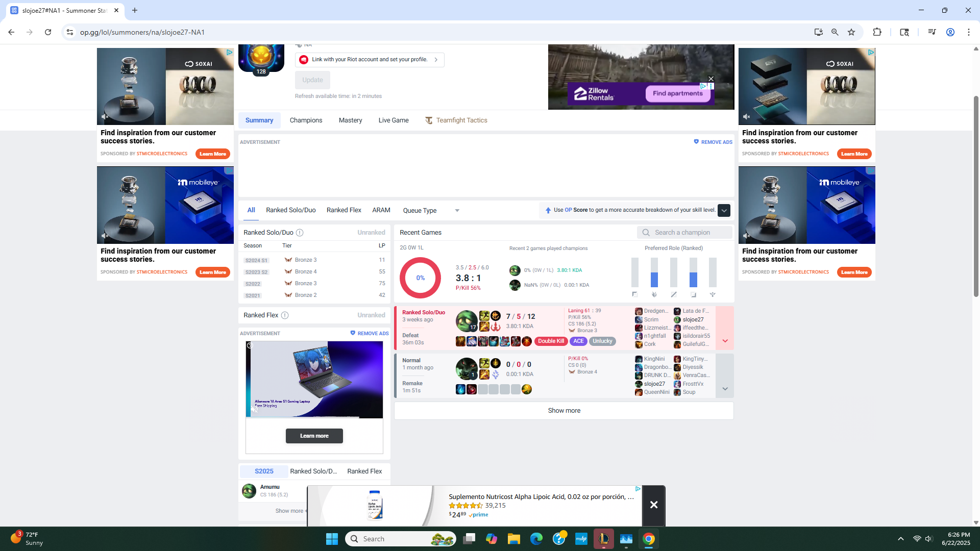The height and width of the screenshot is (551, 980).
Task: Click the bottom lane role preference bar
Action: pos(693,272)
